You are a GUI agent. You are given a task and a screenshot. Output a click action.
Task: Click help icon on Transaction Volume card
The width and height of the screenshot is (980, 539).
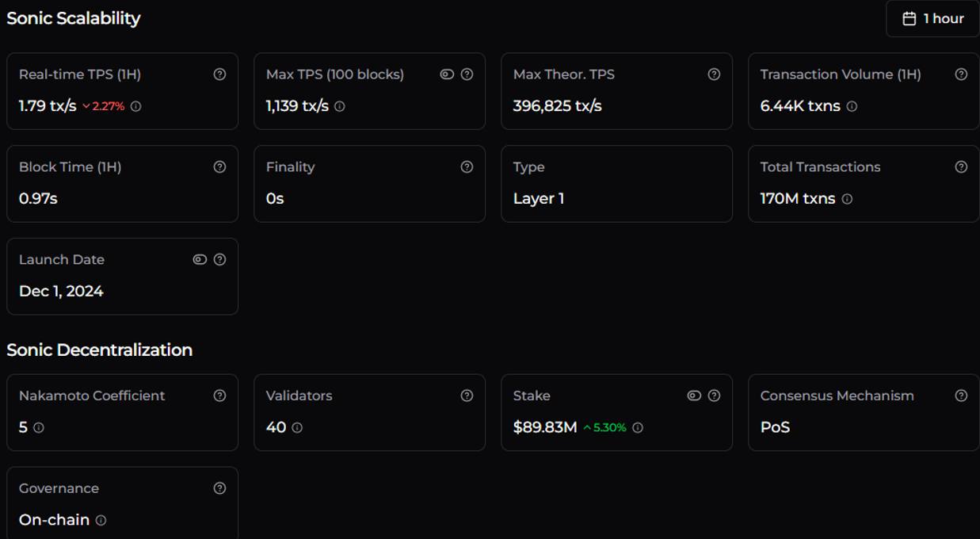coord(961,75)
